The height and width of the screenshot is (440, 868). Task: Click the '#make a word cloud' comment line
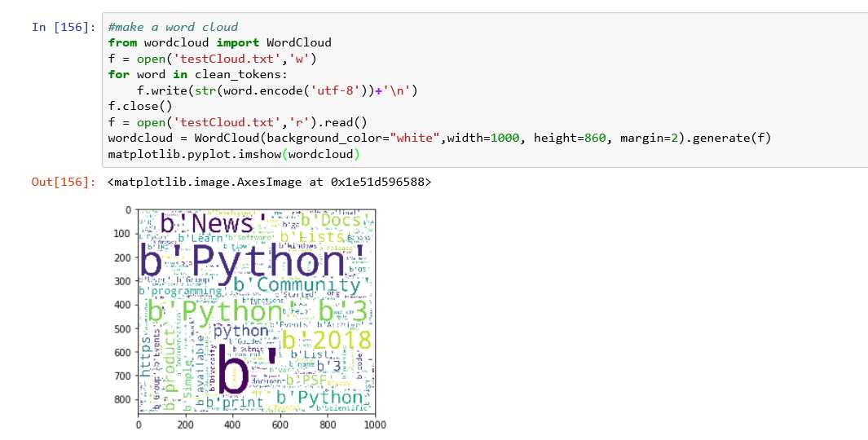tap(173, 27)
